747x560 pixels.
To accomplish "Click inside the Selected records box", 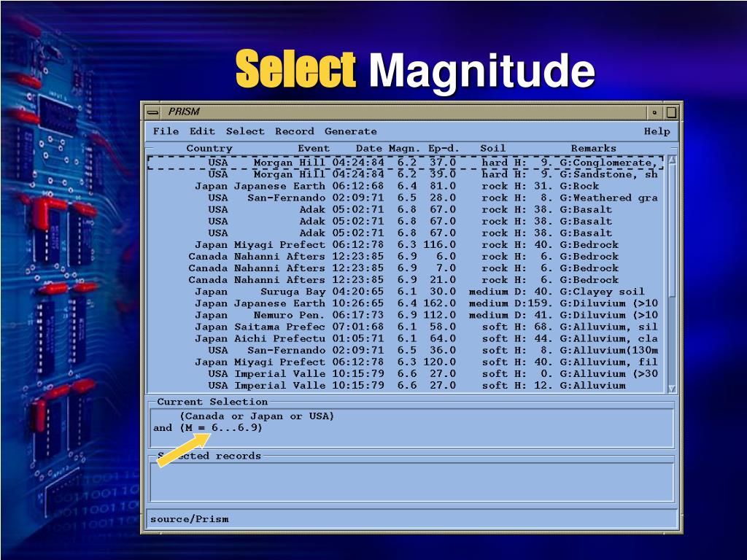I will (x=412, y=482).
